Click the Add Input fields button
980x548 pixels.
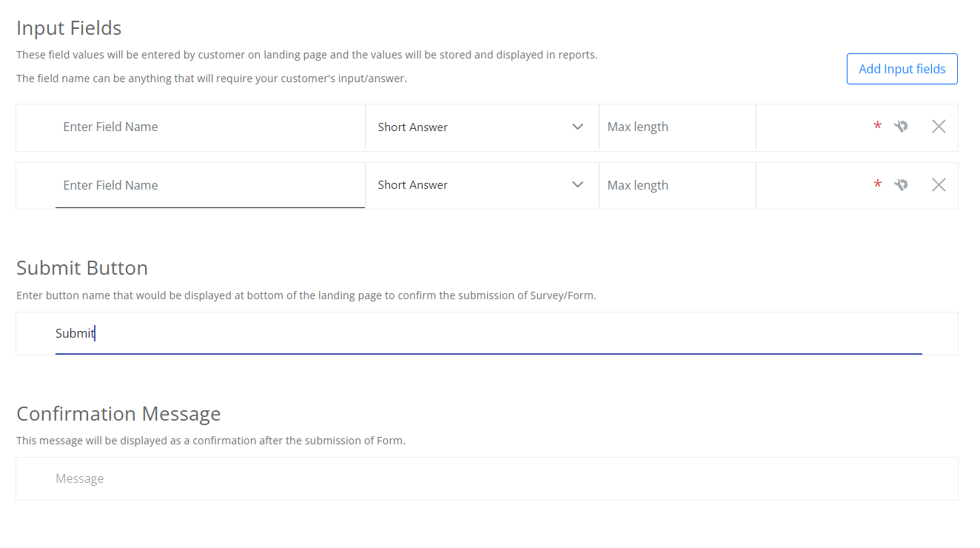[x=902, y=69]
